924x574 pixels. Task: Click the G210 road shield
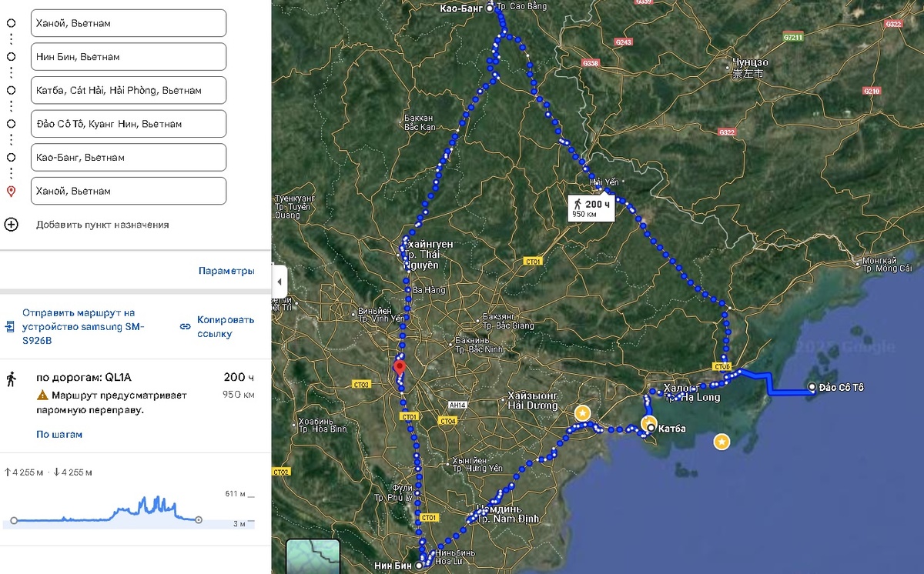[x=872, y=91]
